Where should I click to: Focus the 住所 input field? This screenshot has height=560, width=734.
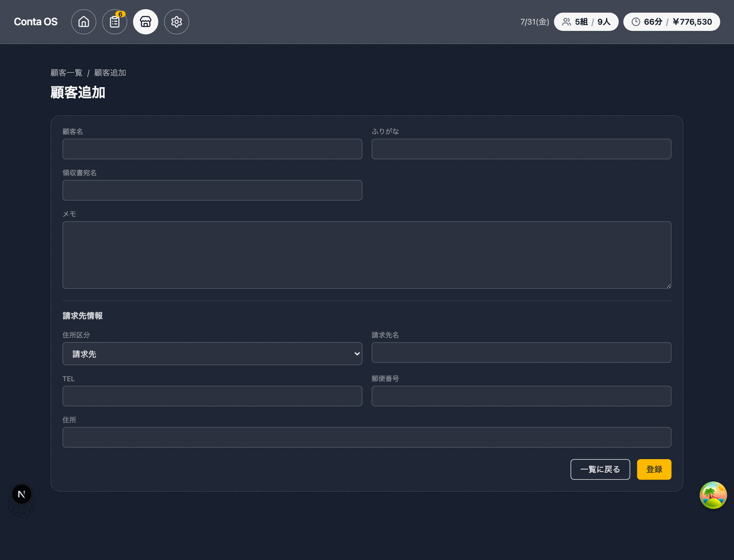[367, 437]
